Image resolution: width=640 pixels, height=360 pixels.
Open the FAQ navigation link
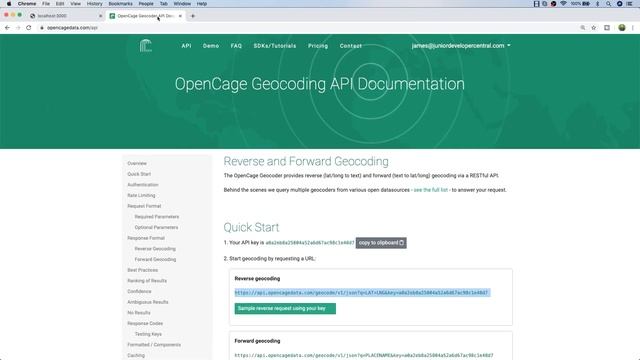236,46
